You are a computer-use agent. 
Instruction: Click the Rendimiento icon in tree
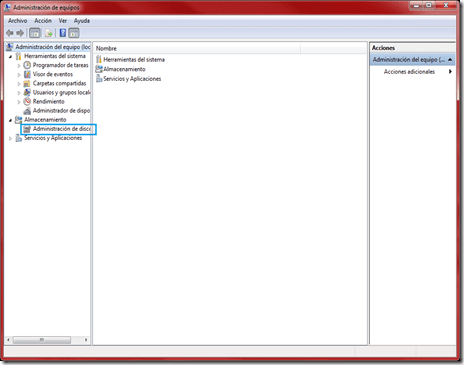coord(27,101)
